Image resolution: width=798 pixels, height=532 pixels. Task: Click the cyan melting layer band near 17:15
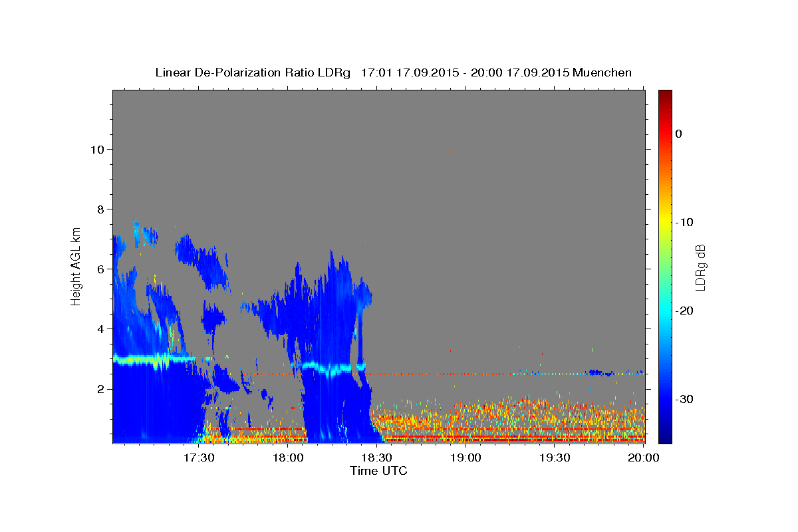pos(154,360)
